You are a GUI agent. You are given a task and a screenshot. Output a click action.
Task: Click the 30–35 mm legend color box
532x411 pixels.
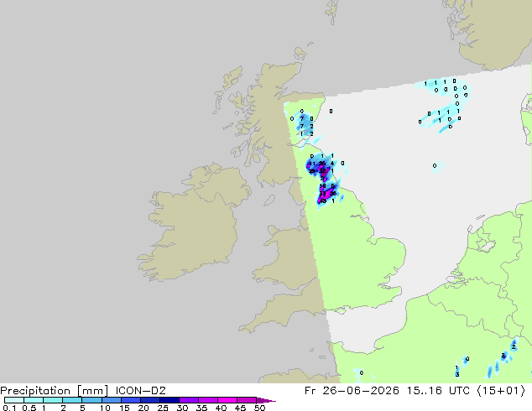[189, 400]
